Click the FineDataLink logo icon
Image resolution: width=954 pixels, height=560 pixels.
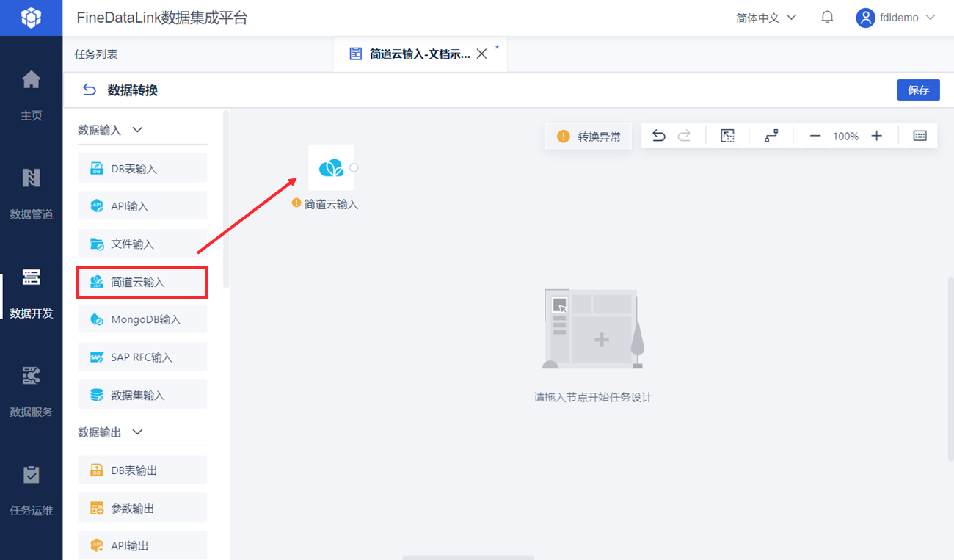click(31, 18)
